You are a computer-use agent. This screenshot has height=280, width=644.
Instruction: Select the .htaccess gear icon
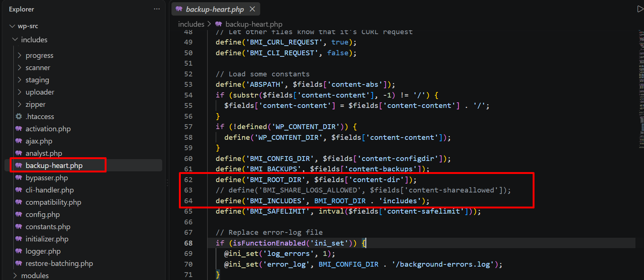[x=19, y=116]
